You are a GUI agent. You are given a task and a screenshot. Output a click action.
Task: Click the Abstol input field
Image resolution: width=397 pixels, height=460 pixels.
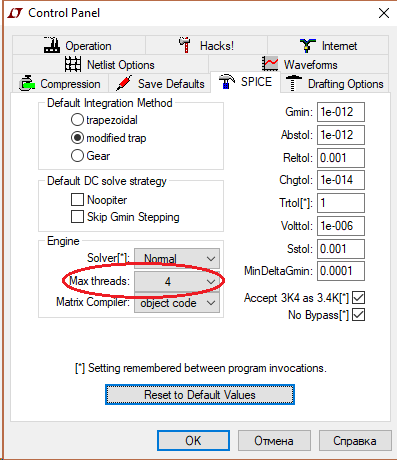[x=341, y=135]
